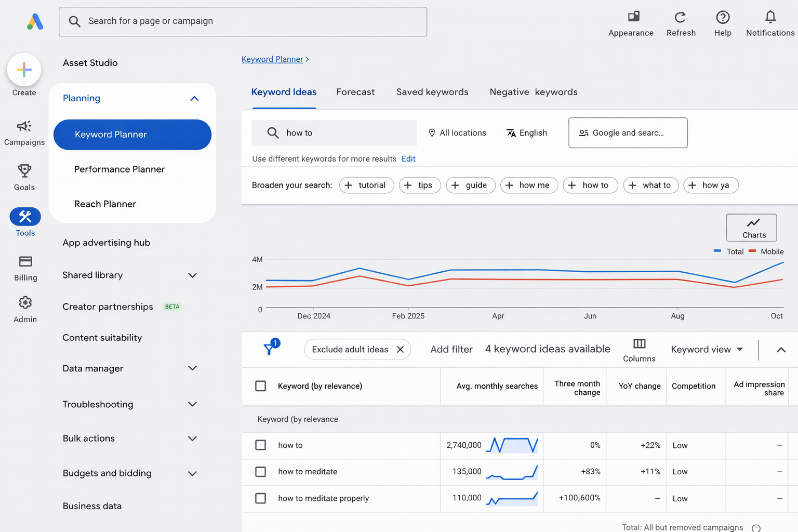Viewport: 798px width, 532px height.
Task: Open Notifications bell icon
Action: (x=769, y=17)
